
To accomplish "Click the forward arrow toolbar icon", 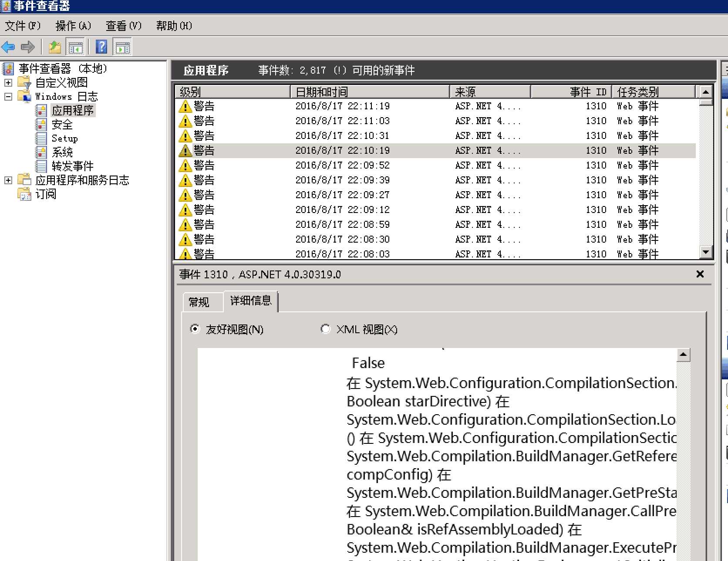I will point(28,47).
